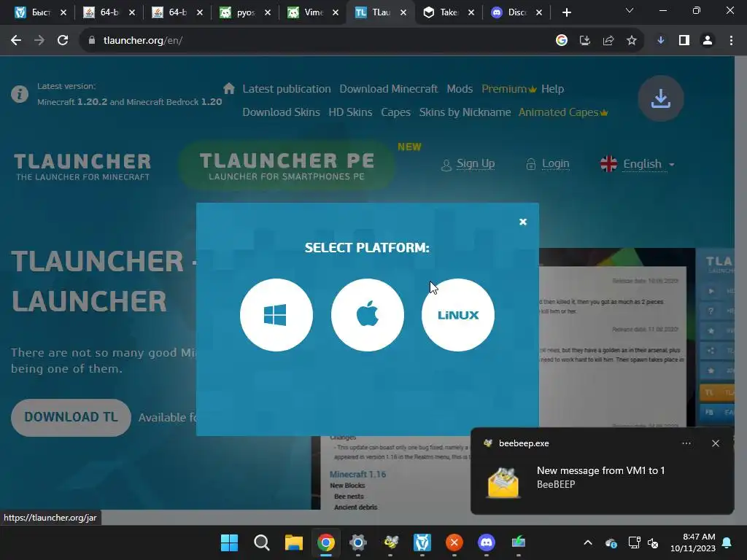Click the info icon beside Latest version
The width and height of the screenshot is (747, 560).
point(20,94)
